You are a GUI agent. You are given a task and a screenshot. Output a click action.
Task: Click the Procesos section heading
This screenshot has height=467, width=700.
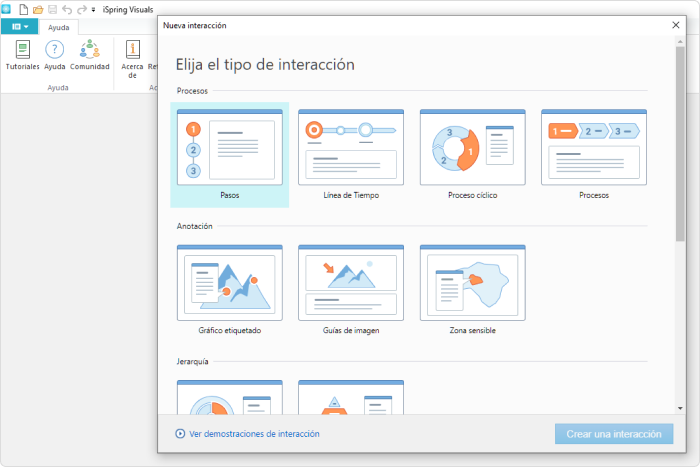(192, 91)
